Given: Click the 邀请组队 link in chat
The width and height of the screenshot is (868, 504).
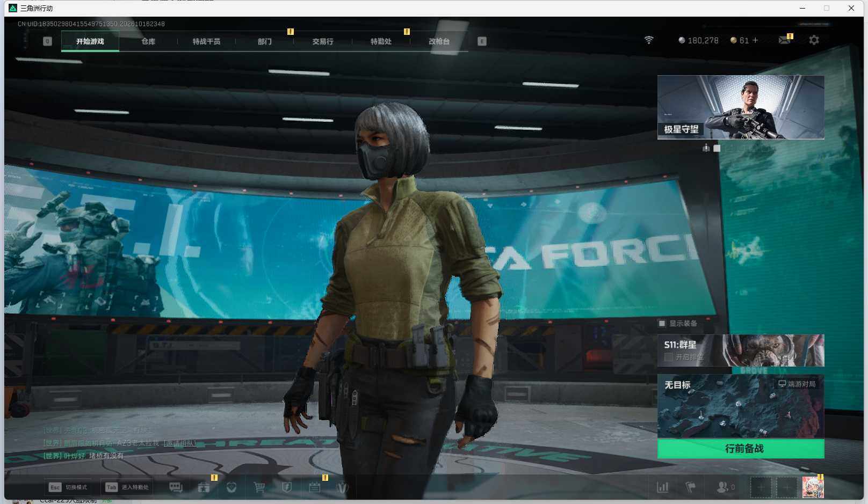Looking at the screenshot, I should 179,443.
